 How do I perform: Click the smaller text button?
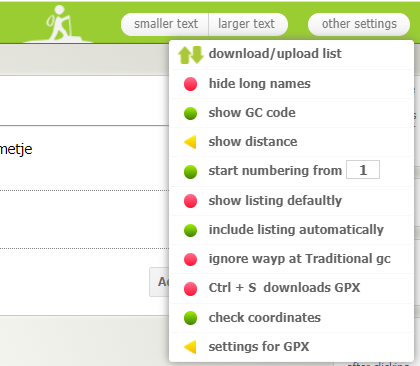point(165,24)
